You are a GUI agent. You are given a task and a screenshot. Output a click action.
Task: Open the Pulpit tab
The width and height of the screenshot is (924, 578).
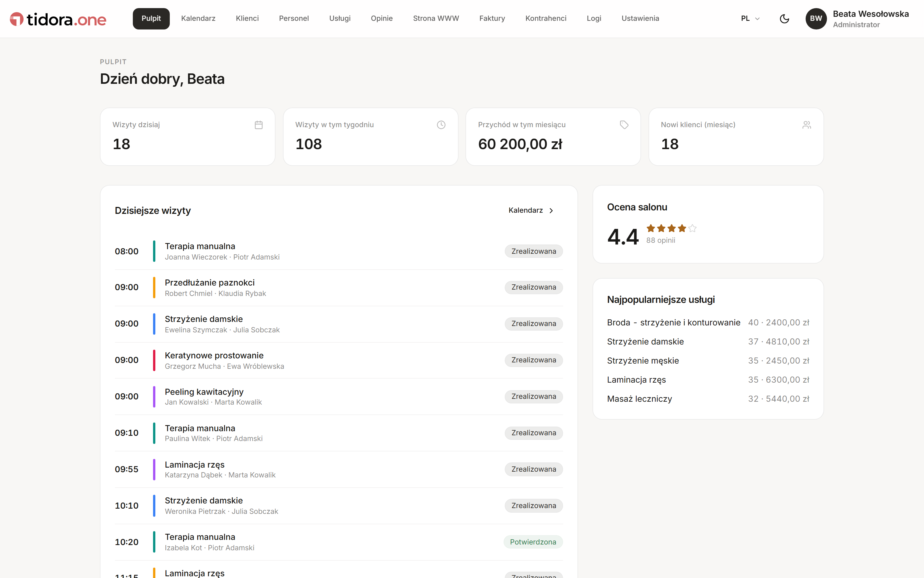coord(151,19)
